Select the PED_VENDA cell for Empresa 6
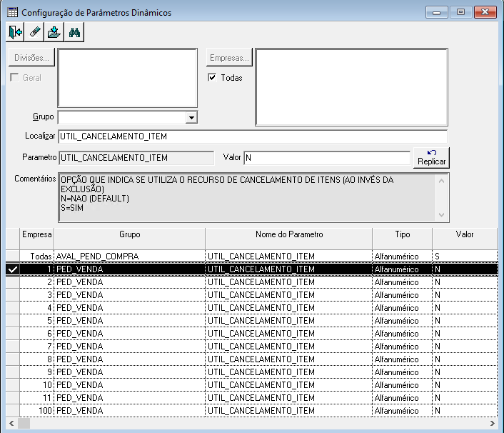 [x=129, y=334]
